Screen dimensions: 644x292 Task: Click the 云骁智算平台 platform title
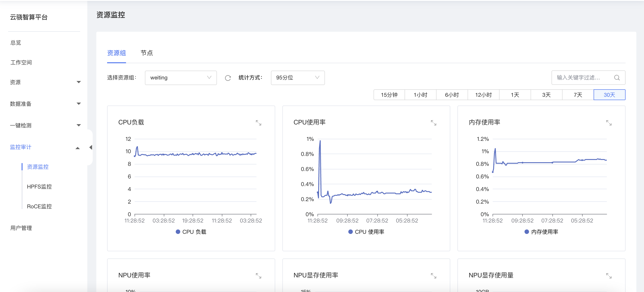point(29,17)
